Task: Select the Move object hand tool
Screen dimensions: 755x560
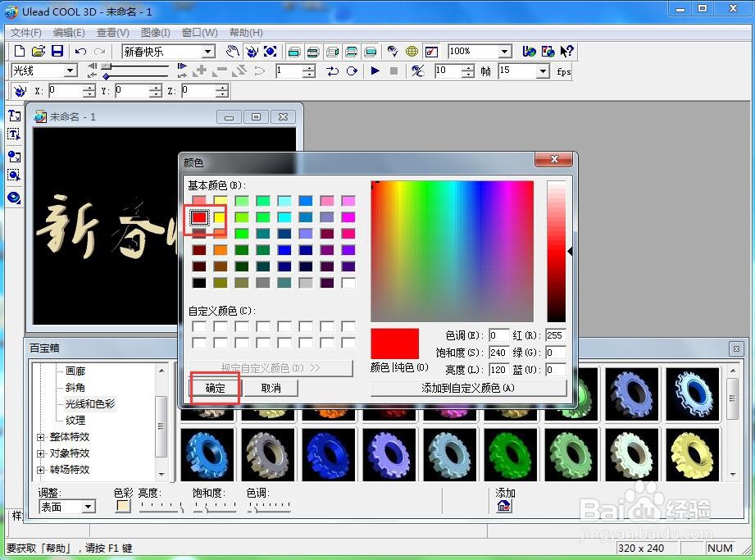Action: click(233, 51)
